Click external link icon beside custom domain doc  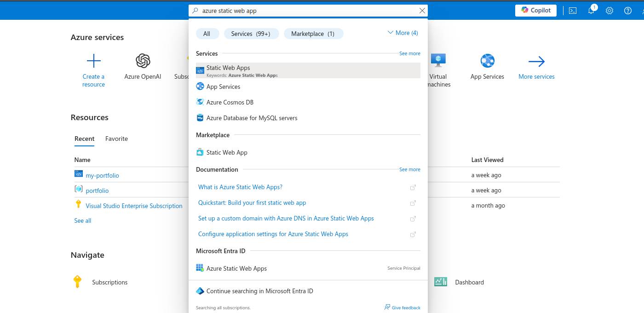coord(413,219)
